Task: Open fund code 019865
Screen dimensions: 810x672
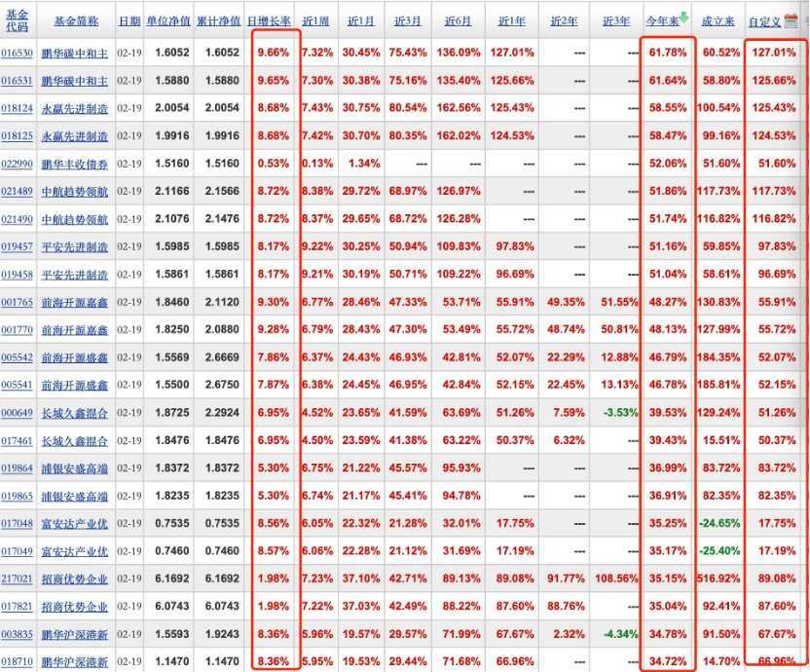Action: (x=18, y=496)
